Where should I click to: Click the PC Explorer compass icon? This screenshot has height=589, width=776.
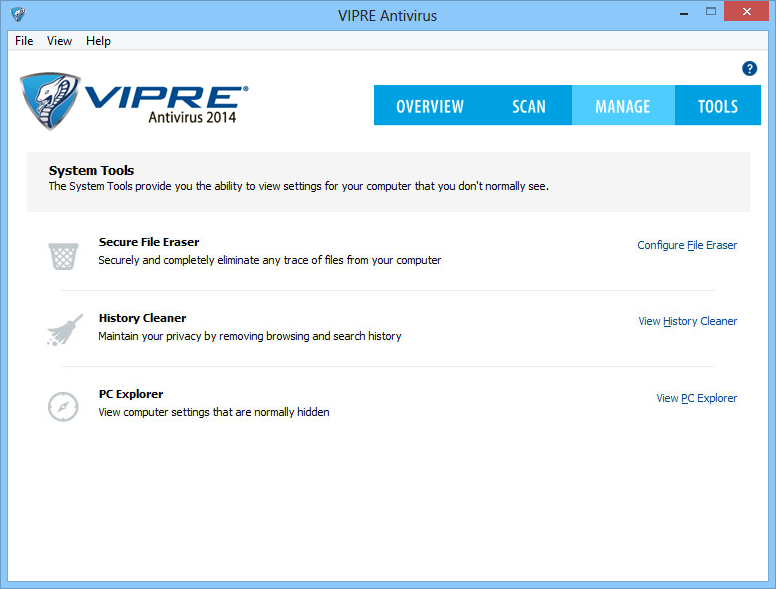point(63,407)
